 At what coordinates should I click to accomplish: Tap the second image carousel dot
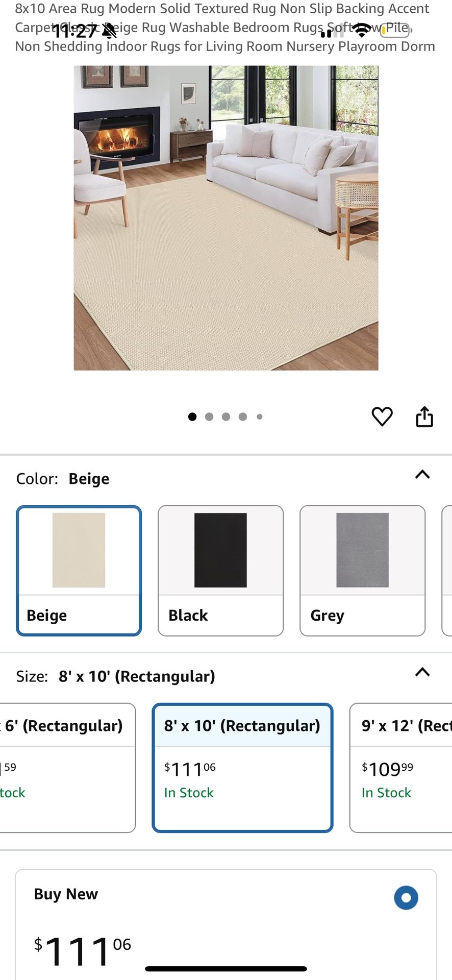[x=209, y=416]
